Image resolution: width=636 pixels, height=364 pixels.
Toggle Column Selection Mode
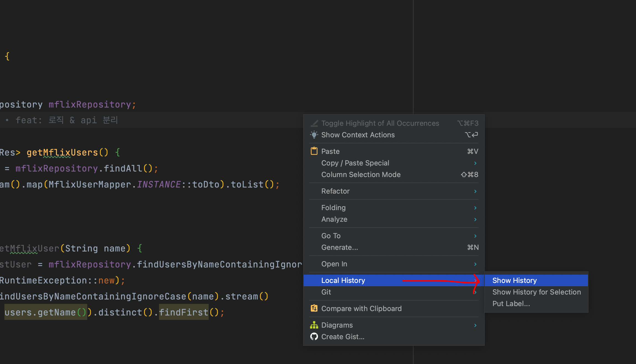(x=361, y=175)
